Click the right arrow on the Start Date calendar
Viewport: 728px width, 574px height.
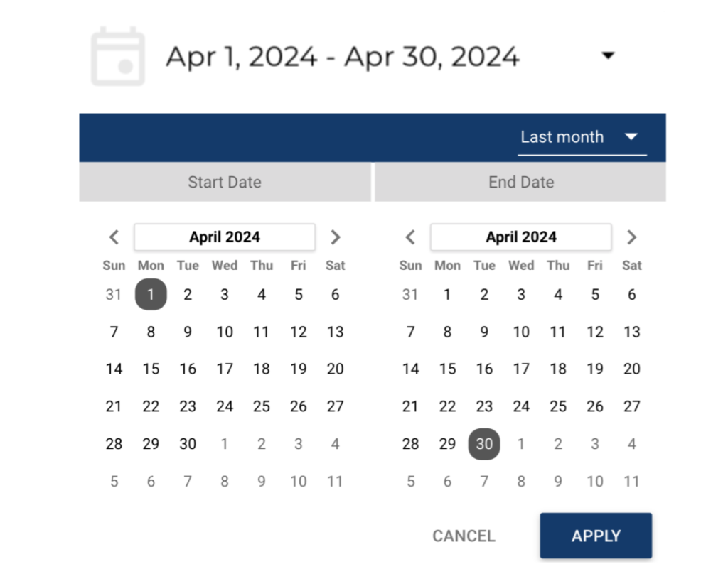click(x=335, y=237)
